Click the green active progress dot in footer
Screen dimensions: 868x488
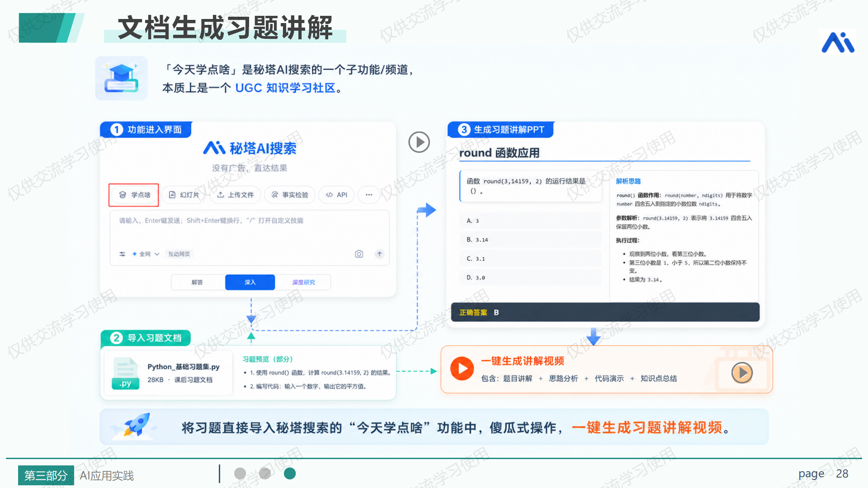[290, 474]
